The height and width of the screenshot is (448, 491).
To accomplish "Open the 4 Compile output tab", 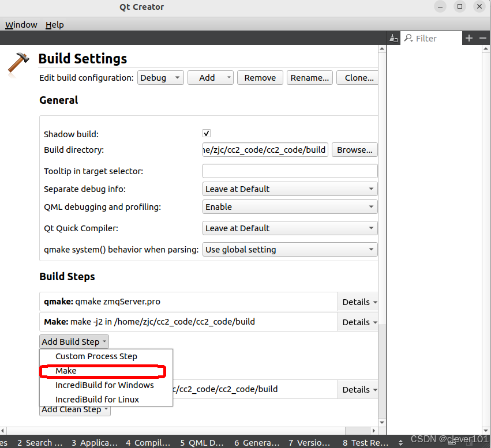I will [x=148, y=443].
